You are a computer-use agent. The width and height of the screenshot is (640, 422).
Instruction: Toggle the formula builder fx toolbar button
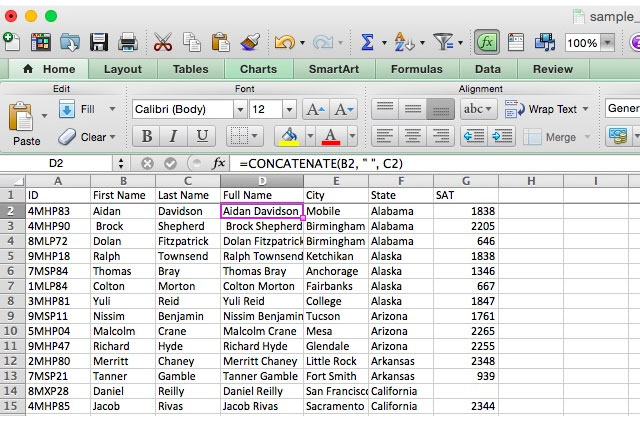[487, 42]
